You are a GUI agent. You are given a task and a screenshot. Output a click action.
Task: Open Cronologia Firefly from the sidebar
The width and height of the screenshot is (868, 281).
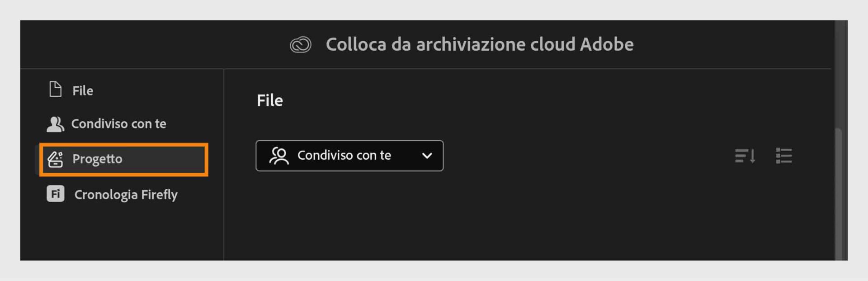126,194
